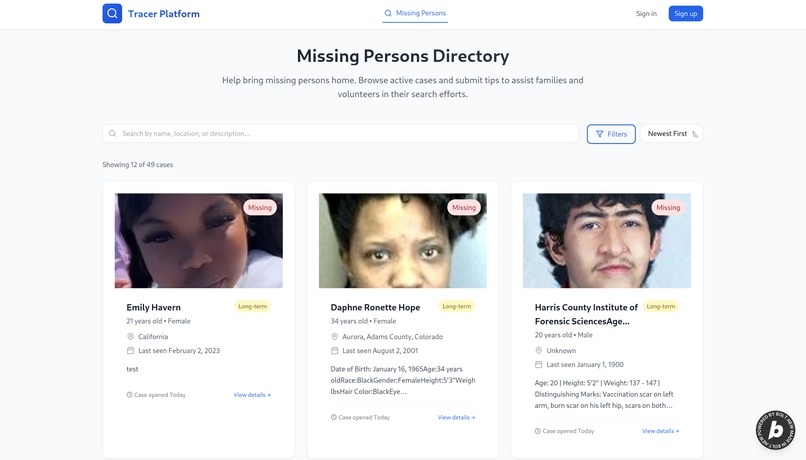Click calendar icon beside Last seen February 2, 2023
Screen dimensions: 806x460
(x=130, y=351)
